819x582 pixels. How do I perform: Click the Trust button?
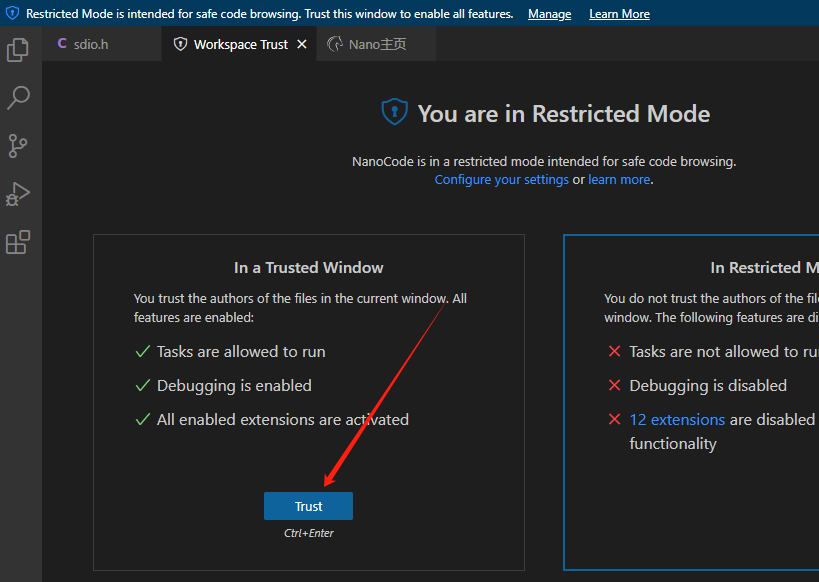[308, 506]
